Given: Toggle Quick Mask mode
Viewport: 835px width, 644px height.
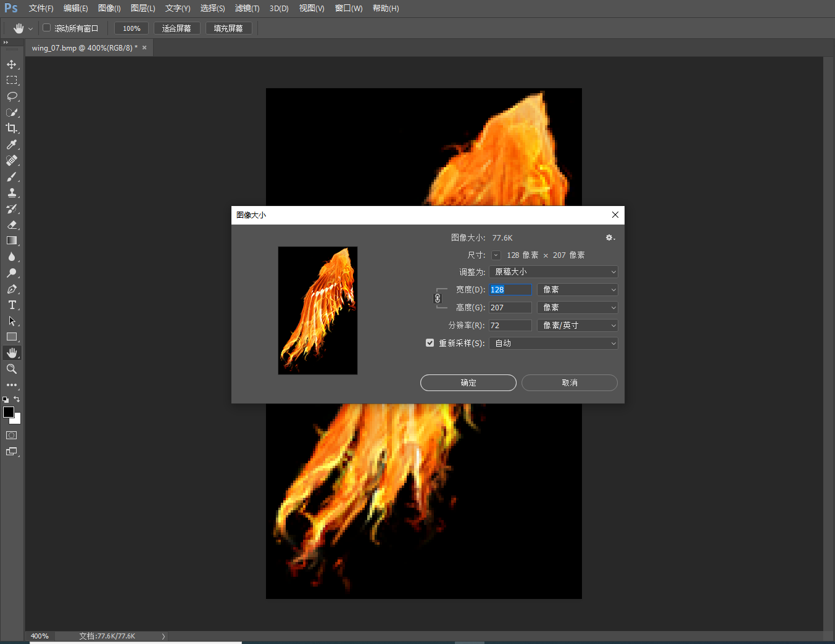Looking at the screenshot, I should coord(12,436).
